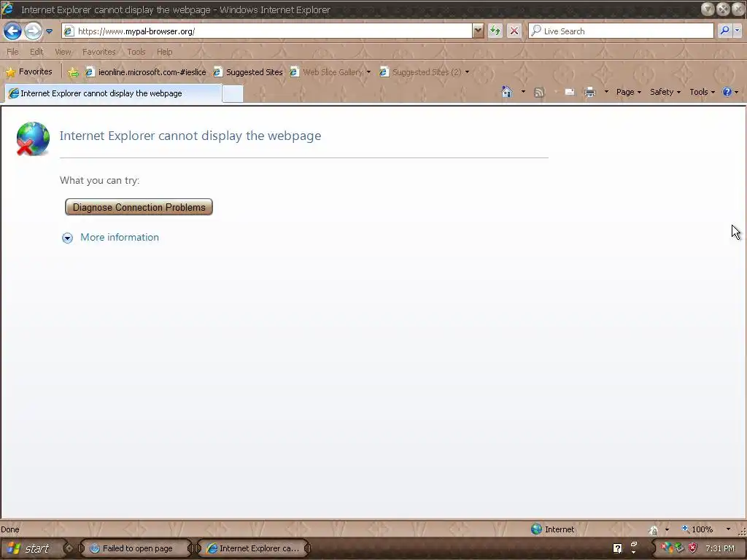Screen dimensions: 747x560
Task: Open the Favorites menu
Action: (99, 52)
